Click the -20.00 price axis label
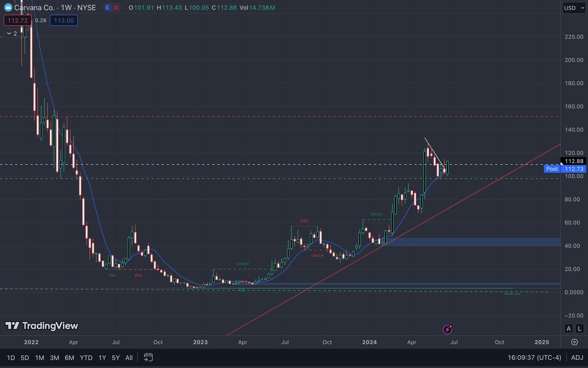Screen dimensions: 588x368 point(573,315)
